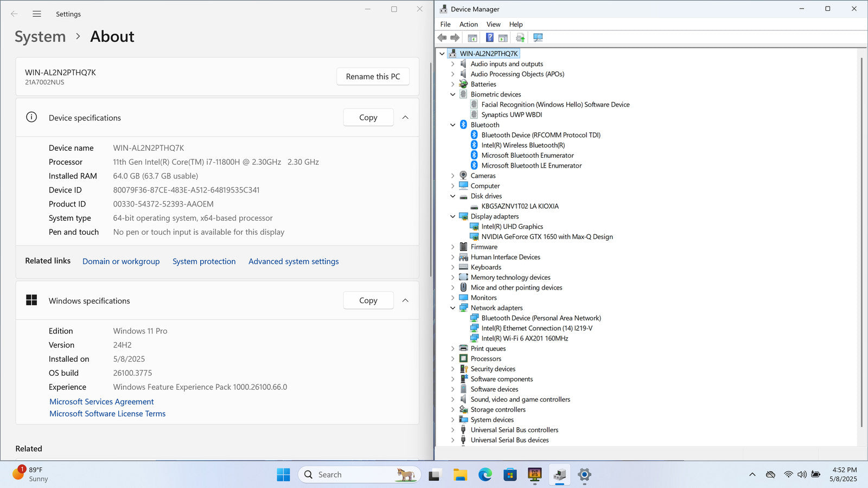Select Facial Recognition (Windows Hello) Software Device
Screen dimensions: 868x488
point(556,105)
